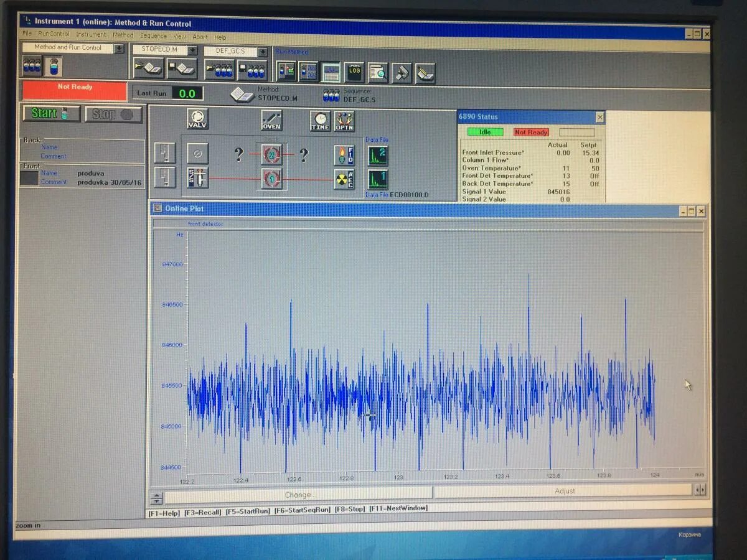
Task: Click the desktop recycle bin label Корзина
Action: (689, 534)
